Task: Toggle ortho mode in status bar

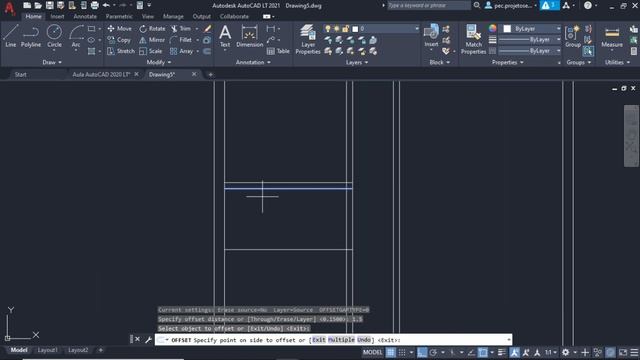Action: pyautogui.click(x=422, y=352)
